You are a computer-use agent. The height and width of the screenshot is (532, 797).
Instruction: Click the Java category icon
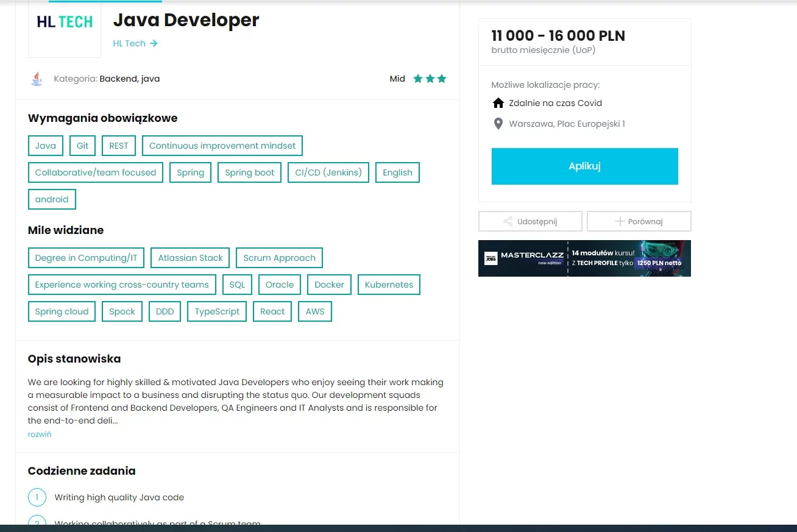(37, 79)
